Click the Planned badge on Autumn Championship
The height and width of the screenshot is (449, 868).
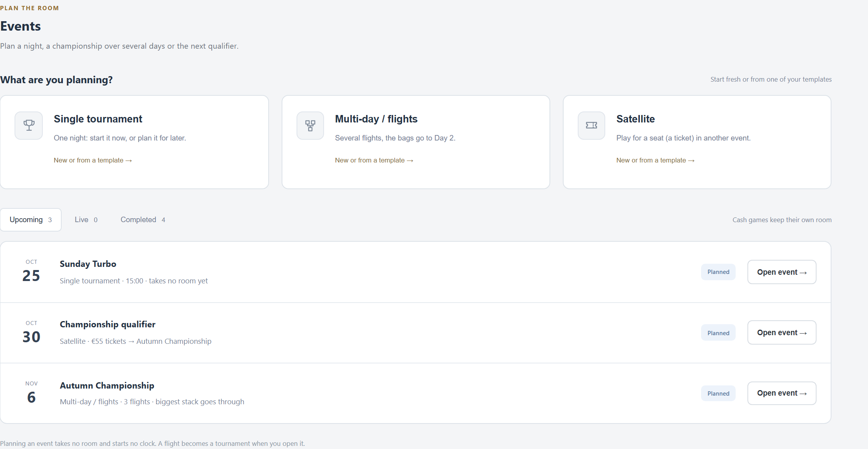tap(718, 393)
